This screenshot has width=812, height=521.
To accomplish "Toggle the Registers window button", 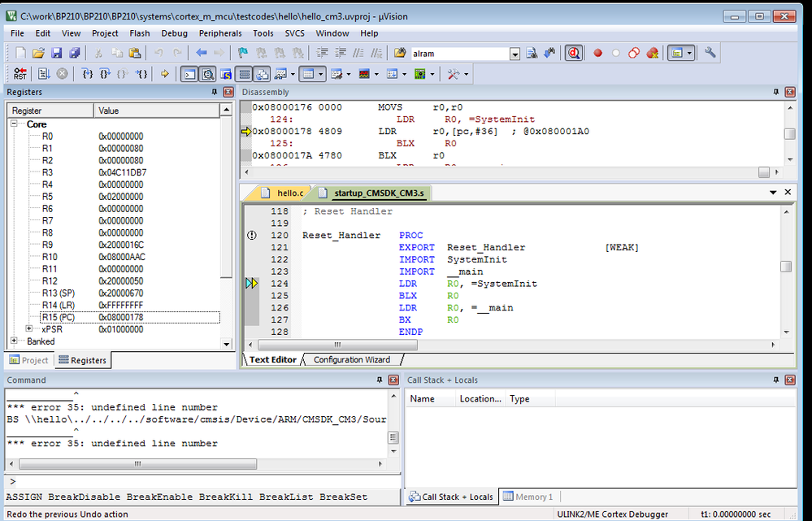I will point(245,74).
